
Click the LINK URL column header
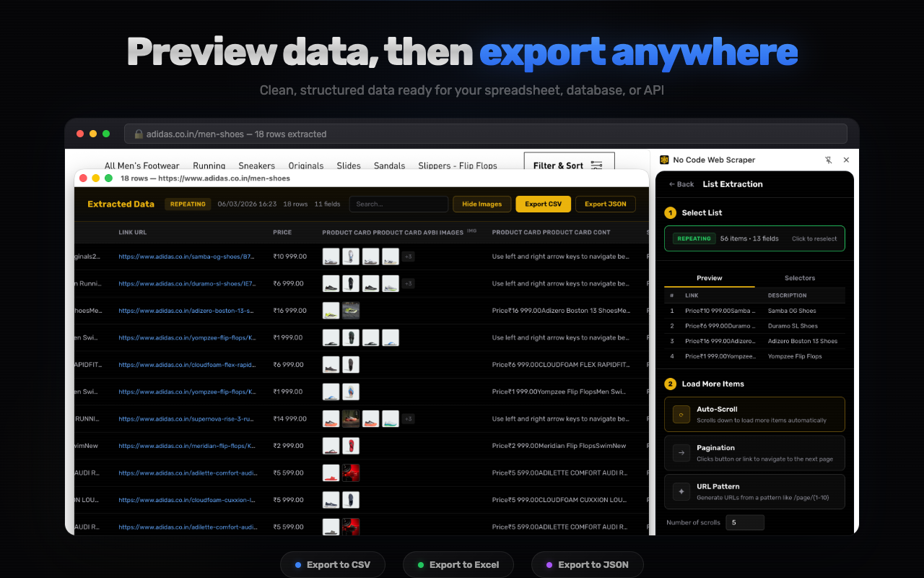pyautogui.click(x=133, y=233)
